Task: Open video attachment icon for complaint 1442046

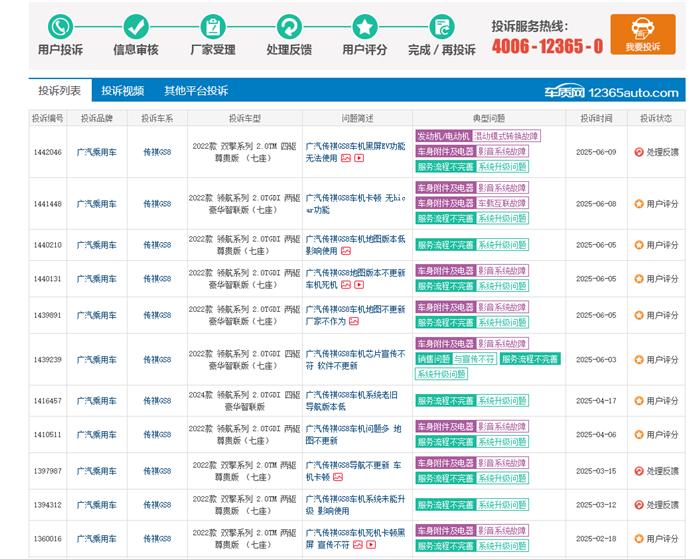Action: [x=359, y=158]
